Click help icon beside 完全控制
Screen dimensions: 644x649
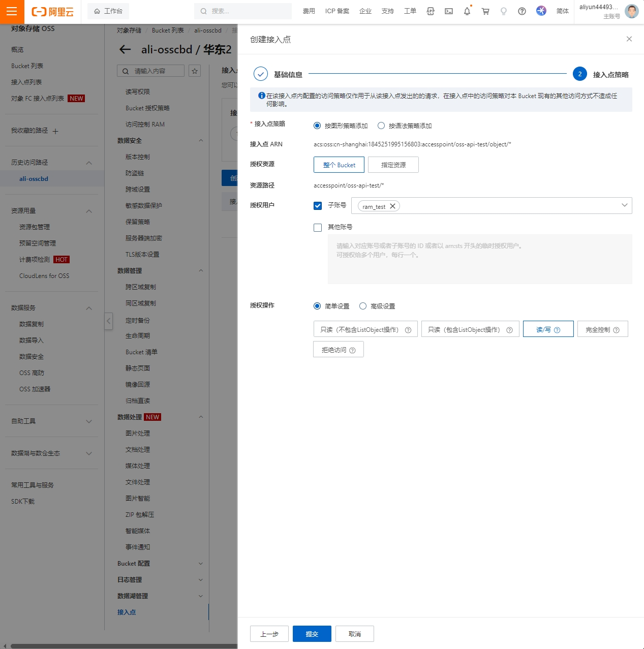pyautogui.click(x=617, y=330)
